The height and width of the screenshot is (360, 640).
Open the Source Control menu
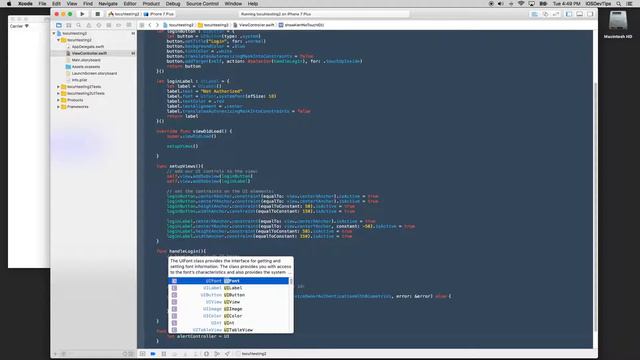(x=202, y=4)
